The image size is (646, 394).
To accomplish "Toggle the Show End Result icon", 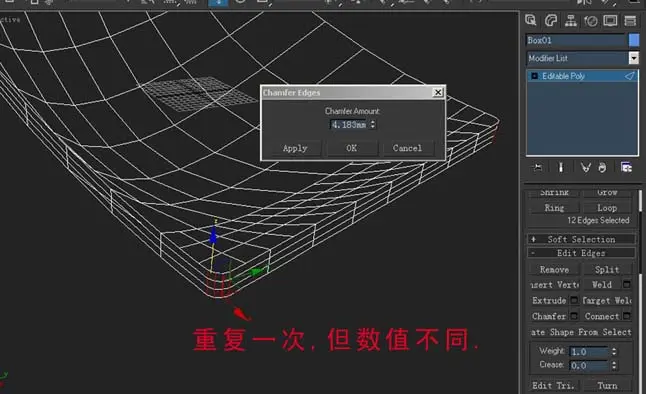I will click(561, 167).
